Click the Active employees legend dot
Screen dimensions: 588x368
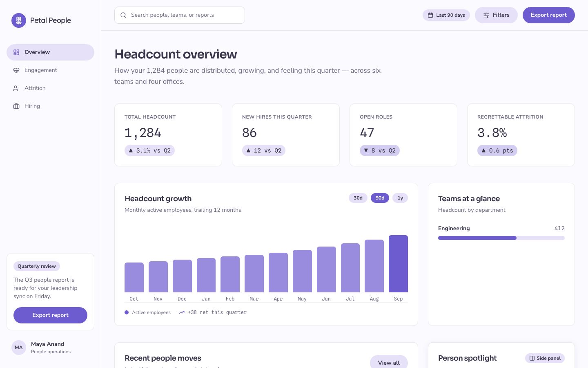(127, 312)
